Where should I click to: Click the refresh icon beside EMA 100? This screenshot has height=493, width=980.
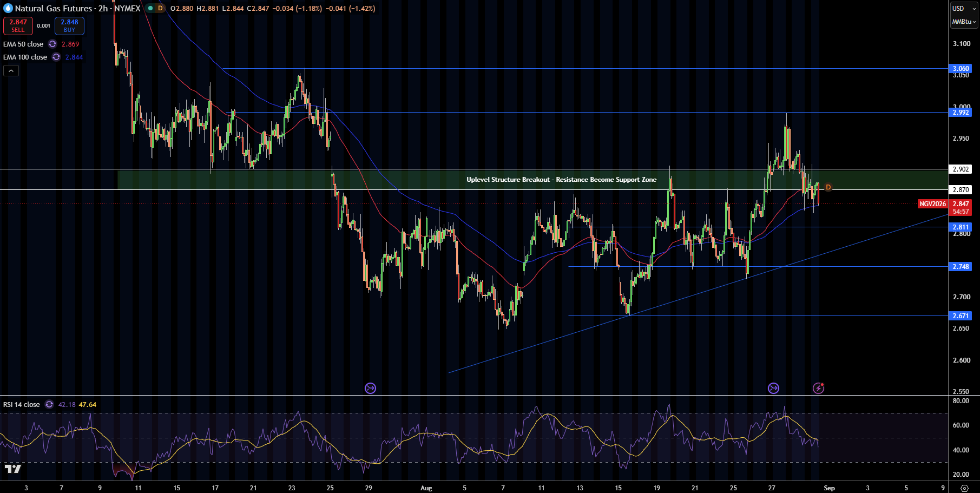(56, 57)
